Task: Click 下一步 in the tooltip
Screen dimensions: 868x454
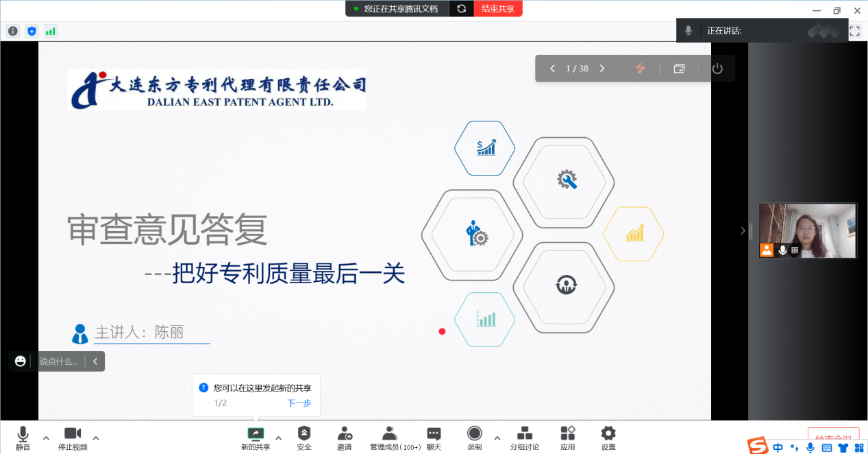Action: [299, 403]
